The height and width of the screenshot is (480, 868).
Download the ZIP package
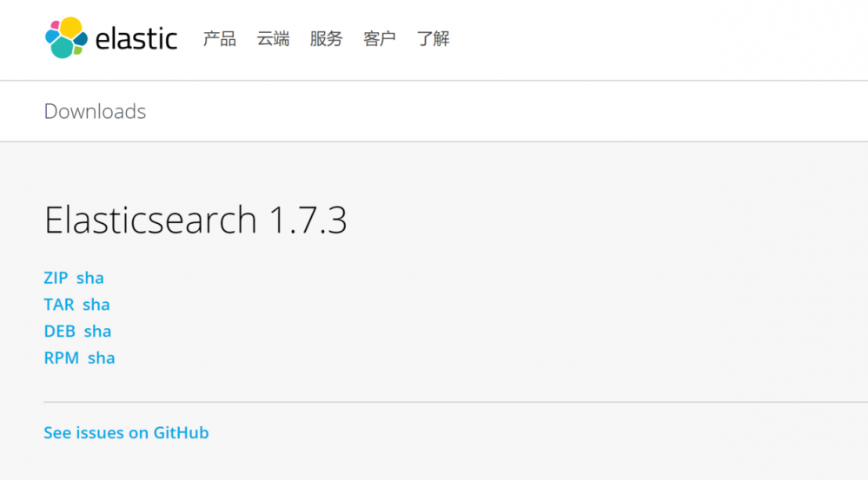pos(56,279)
